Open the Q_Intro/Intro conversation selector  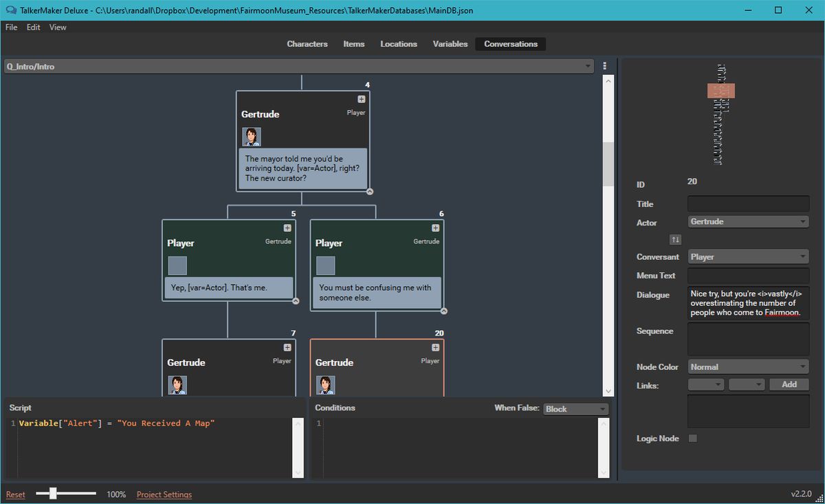click(298, 66)
